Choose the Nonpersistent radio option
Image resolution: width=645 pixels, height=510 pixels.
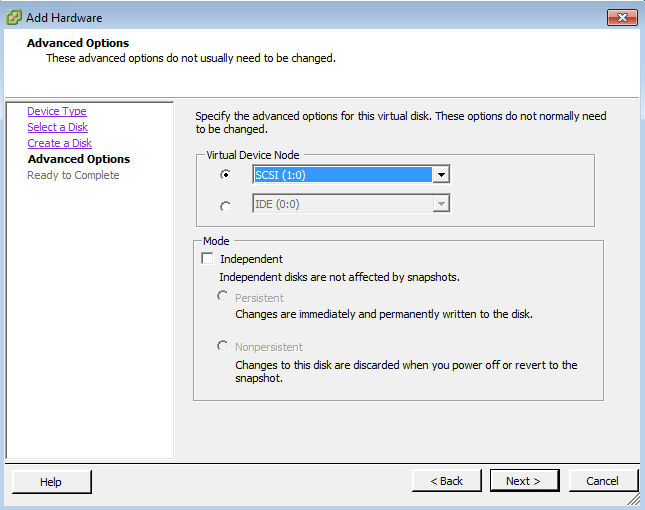click(x=223, y=346)
